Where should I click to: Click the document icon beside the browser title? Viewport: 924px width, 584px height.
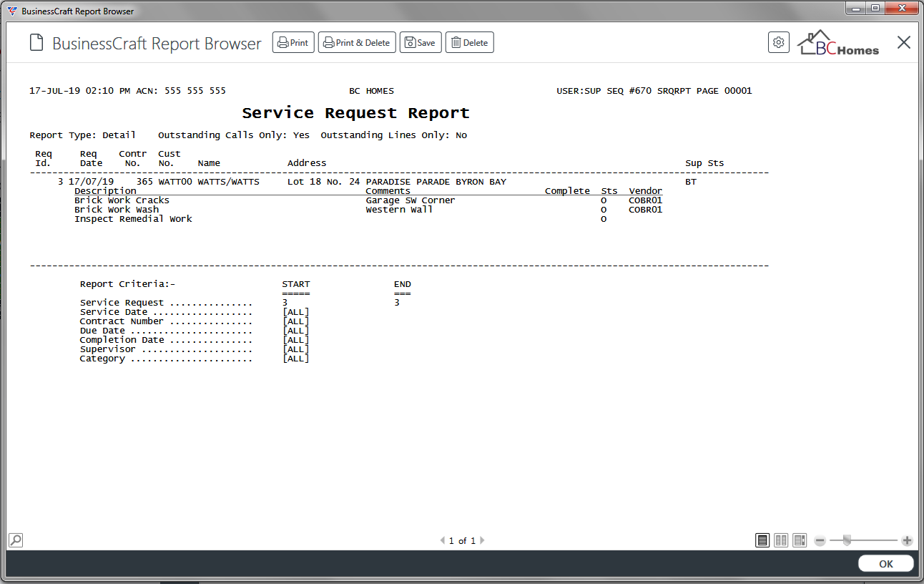point(36,43)
